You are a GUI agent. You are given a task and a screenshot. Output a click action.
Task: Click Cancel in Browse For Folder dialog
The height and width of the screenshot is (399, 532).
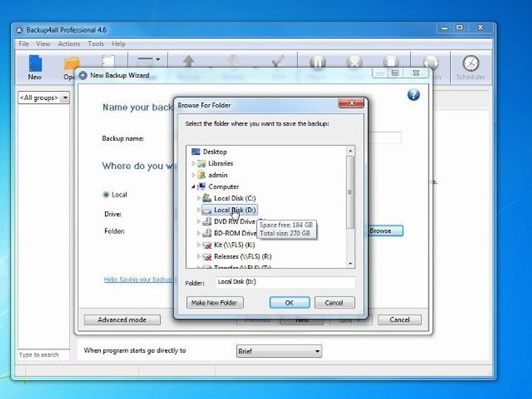[x=334, y=303]
